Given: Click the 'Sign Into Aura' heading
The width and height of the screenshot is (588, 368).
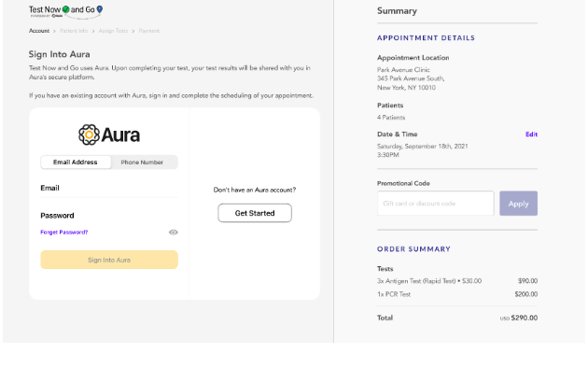Looking at the screenshot, I should coord(59,54).
